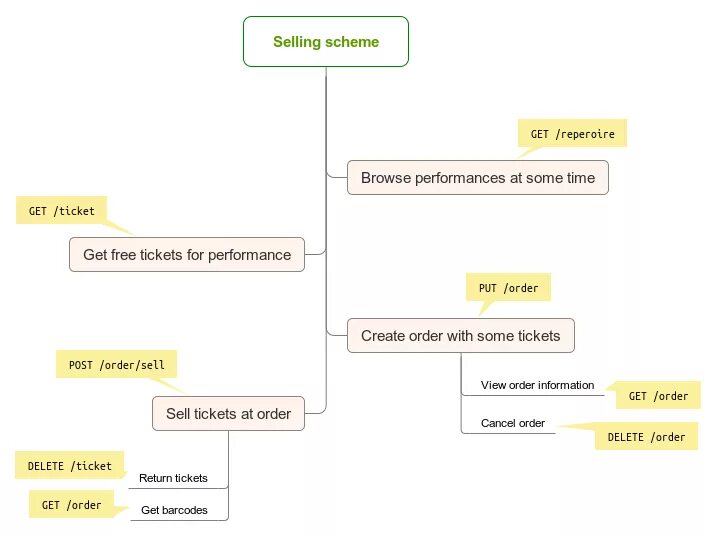Select the Return tickets subnode
This screenshot has width=717, height=536.
point(173,478)
